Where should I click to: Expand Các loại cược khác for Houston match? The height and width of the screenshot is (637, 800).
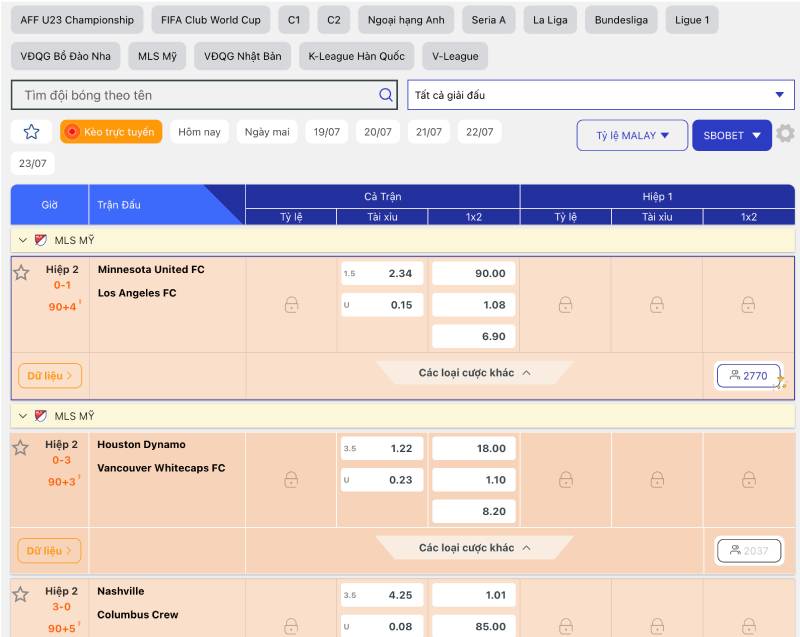coord(474,548)
